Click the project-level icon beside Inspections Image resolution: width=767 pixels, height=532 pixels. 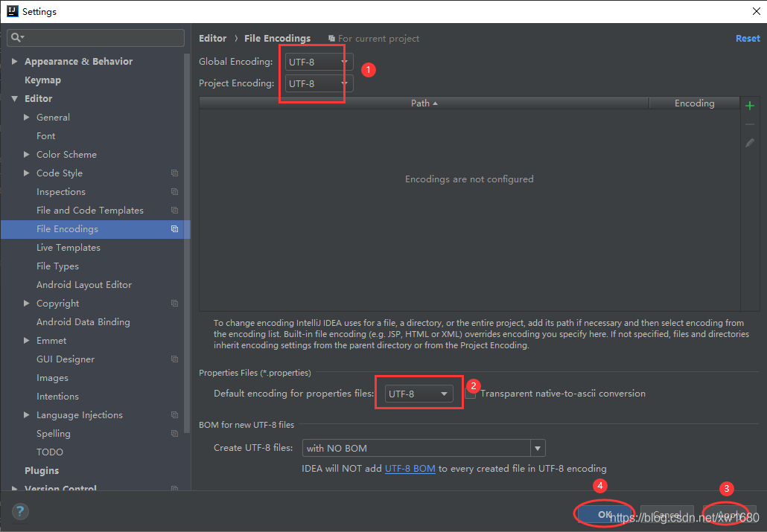(x=175, y=192)
